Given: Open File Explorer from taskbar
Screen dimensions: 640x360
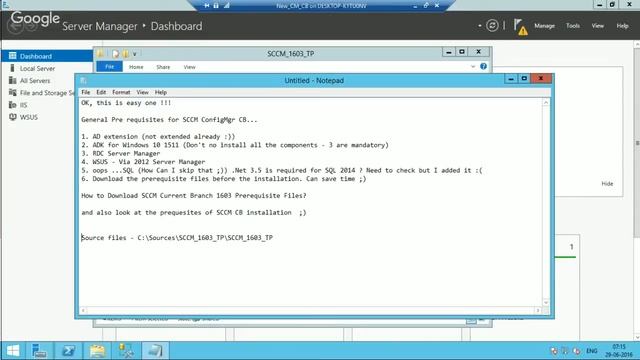Looking at the screenshot, I should point(97,351).
